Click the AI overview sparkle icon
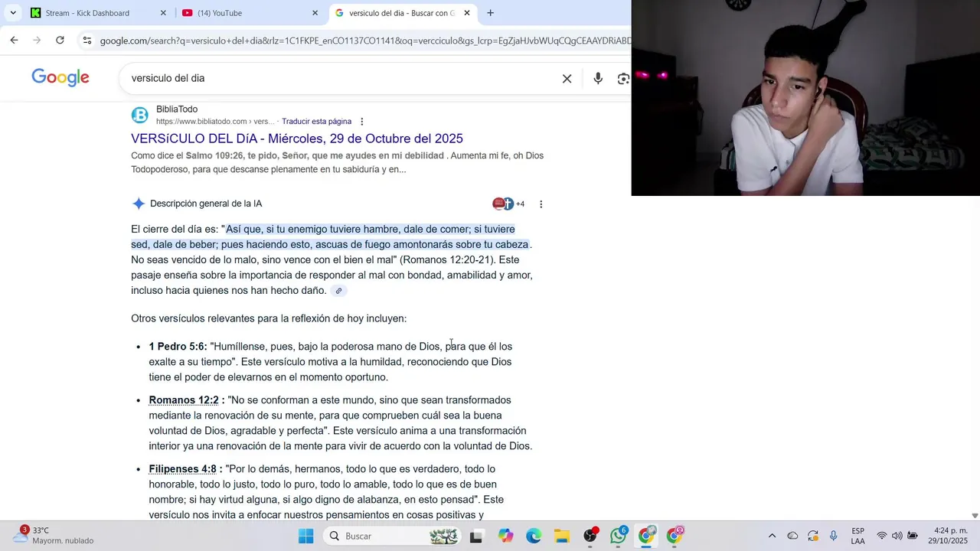 (139, 204)
